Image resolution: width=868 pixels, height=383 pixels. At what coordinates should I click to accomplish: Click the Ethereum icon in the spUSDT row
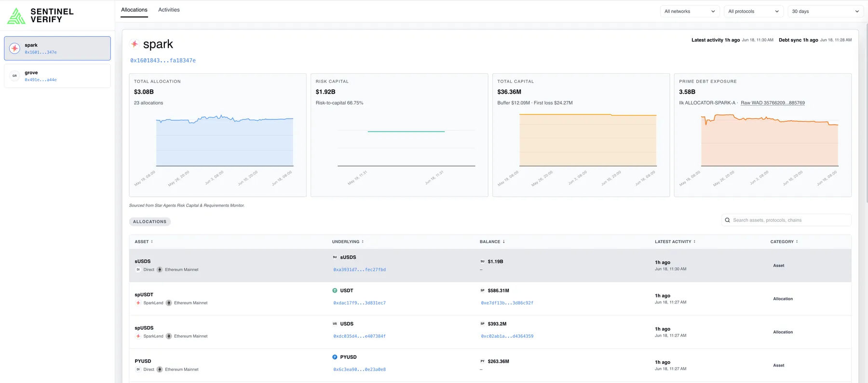[169, 303]
